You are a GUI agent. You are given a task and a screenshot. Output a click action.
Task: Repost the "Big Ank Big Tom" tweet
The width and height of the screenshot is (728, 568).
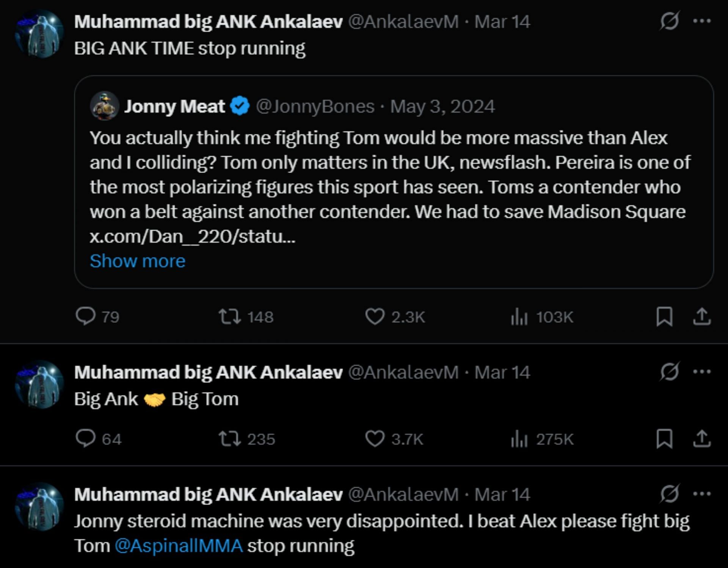point(229,439)
